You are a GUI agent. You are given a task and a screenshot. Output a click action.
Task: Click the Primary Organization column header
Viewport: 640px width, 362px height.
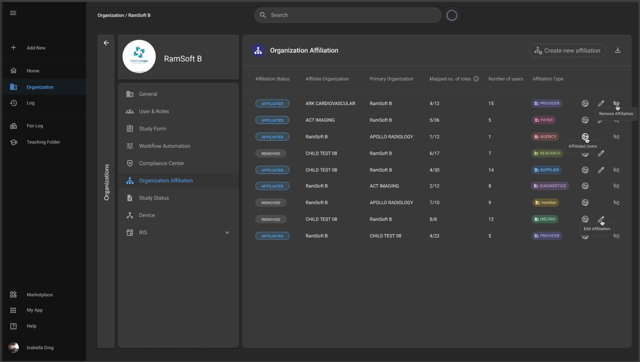391,79
